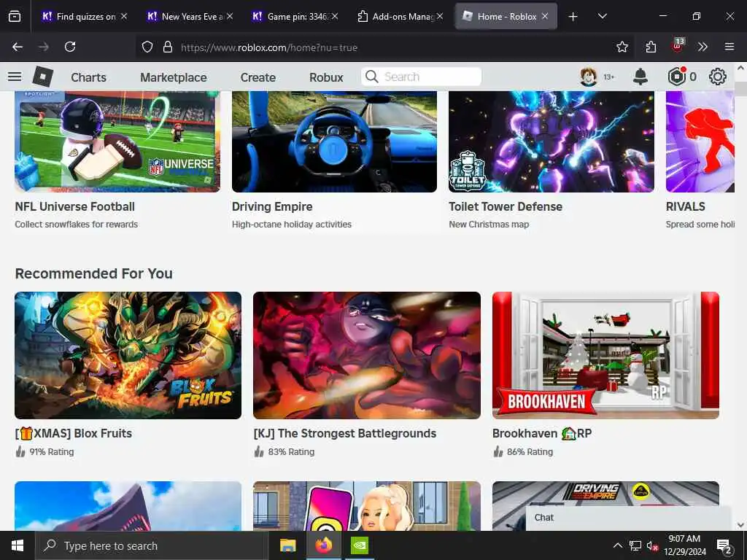Click the Brookhaven RP title link
Image resolution: width=747 pixels, height=560 pixels.
click(542, 433)
